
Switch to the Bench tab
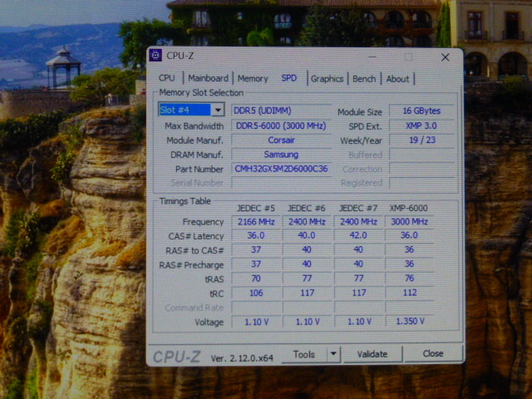(364, 79)
